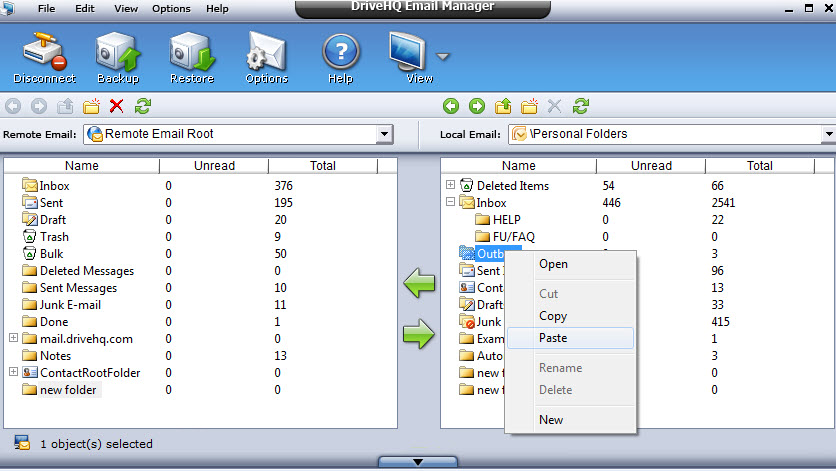Start a Backup from the toolbar
The width and height of the screenshot is (836, 471).
(x=118, y=58)
